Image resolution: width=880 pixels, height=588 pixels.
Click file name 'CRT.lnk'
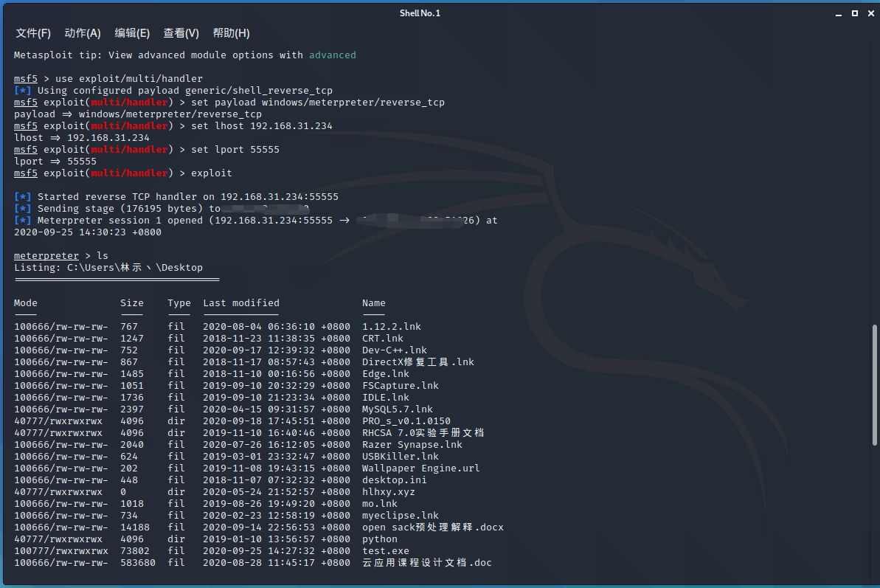pyautogui.click(x=383, y=338)
